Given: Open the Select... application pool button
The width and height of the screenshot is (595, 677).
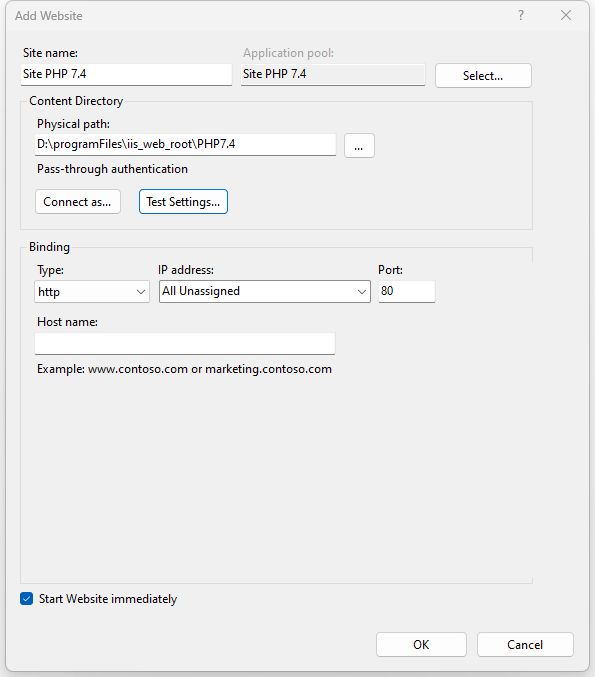Looking at the screenshot, I should pos(483,76).
